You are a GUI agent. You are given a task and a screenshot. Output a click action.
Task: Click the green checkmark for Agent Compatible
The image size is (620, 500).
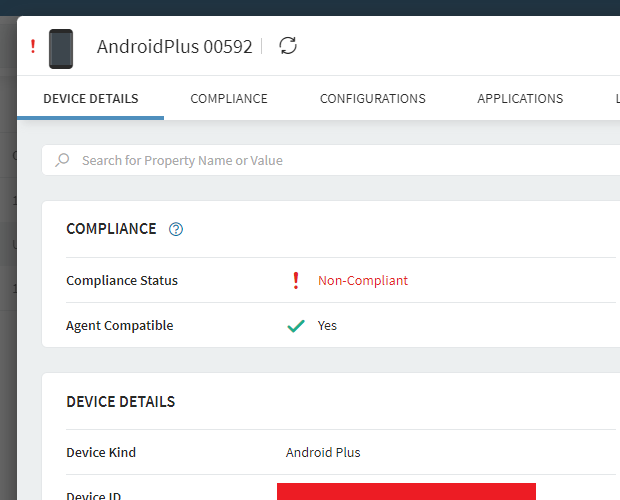295,325
